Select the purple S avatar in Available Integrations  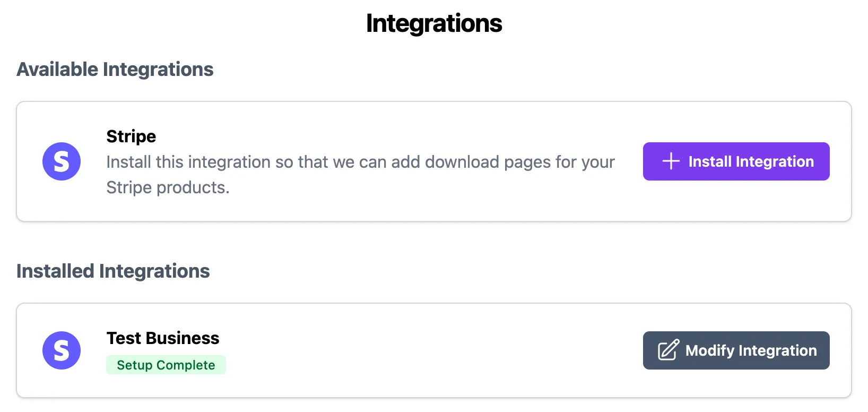[62, 161]
